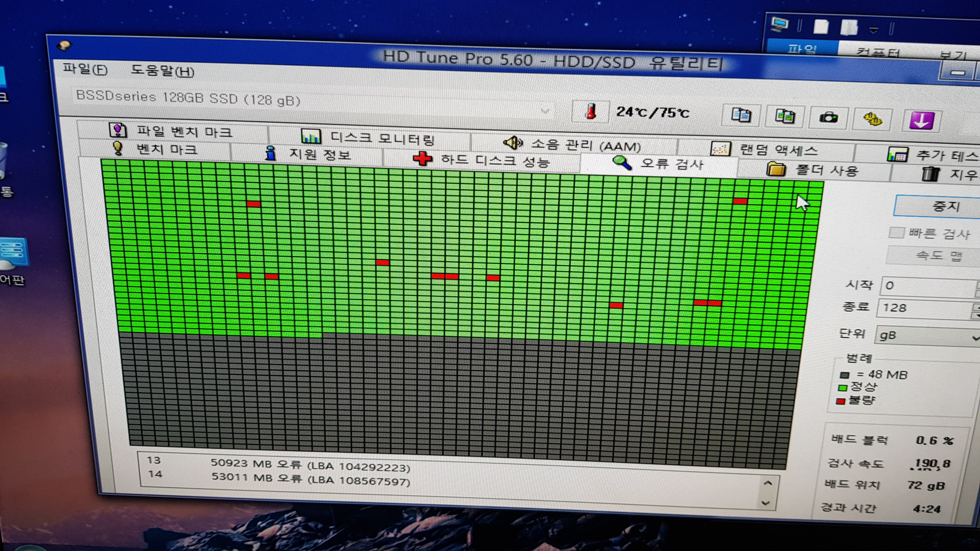The image size is (980, 551).
Task: Click the 경과 시간 value '4:24'
Action: click(927, 508)
